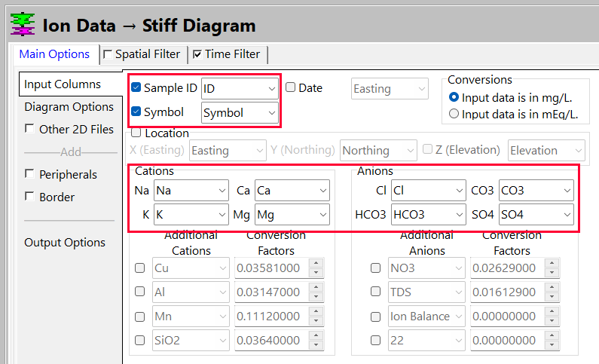Enable the Peripherals checkbox
The height and width of the screenshot is (364, 599).
pyautogui.click(x=29, y=174)
